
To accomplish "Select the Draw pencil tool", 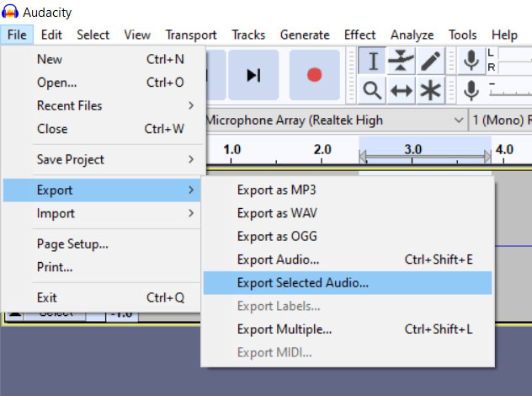I will tap(430, 62).
